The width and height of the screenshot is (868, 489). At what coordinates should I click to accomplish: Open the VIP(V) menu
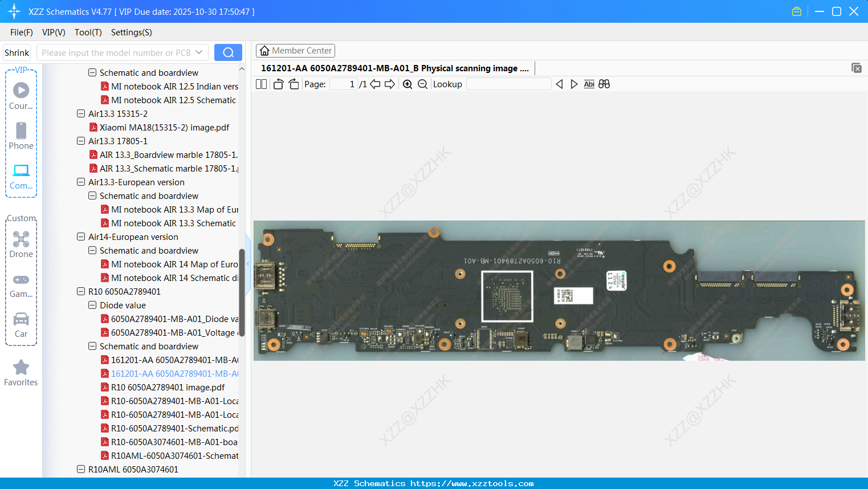[54, 32]
